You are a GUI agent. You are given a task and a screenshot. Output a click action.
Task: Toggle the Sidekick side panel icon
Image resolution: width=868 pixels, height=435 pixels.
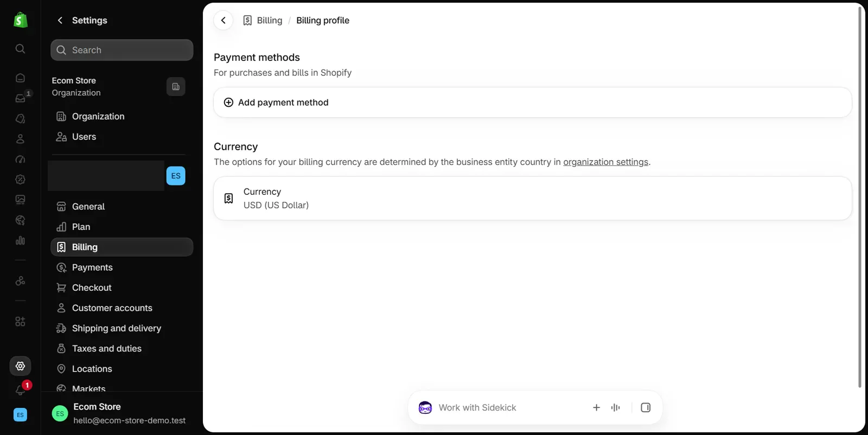coord(646,407)
